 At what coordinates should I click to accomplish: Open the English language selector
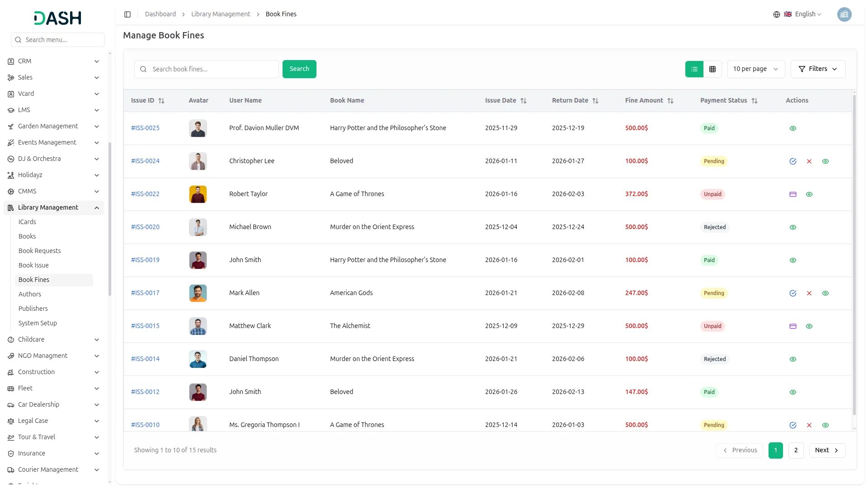click(797, 14)
